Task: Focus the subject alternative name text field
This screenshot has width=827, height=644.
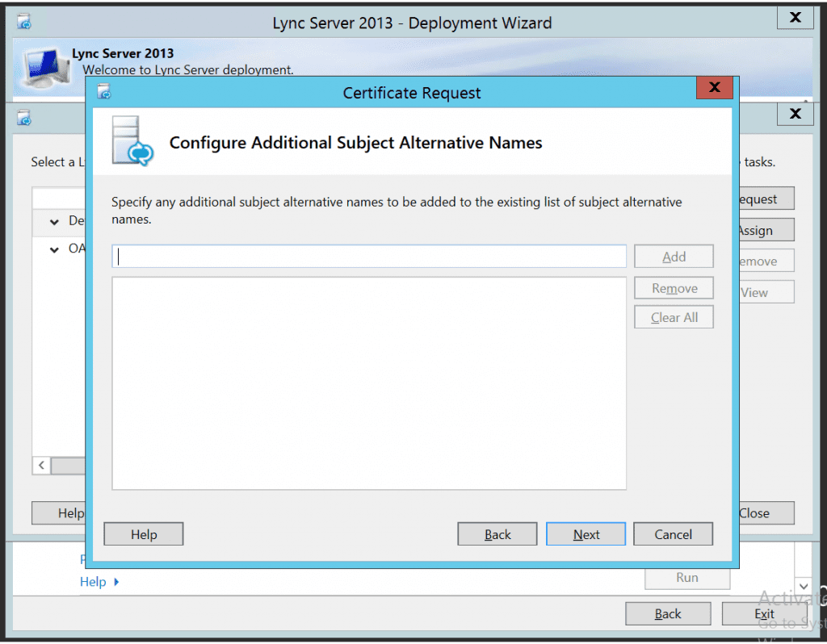Action: pyautogui.click(x=369, y=257)
